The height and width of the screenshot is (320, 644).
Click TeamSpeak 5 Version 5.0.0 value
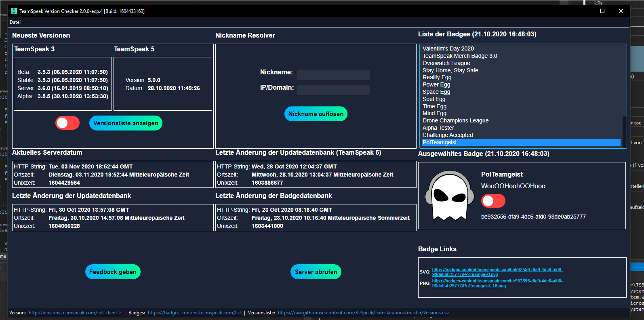pos(154,80)
